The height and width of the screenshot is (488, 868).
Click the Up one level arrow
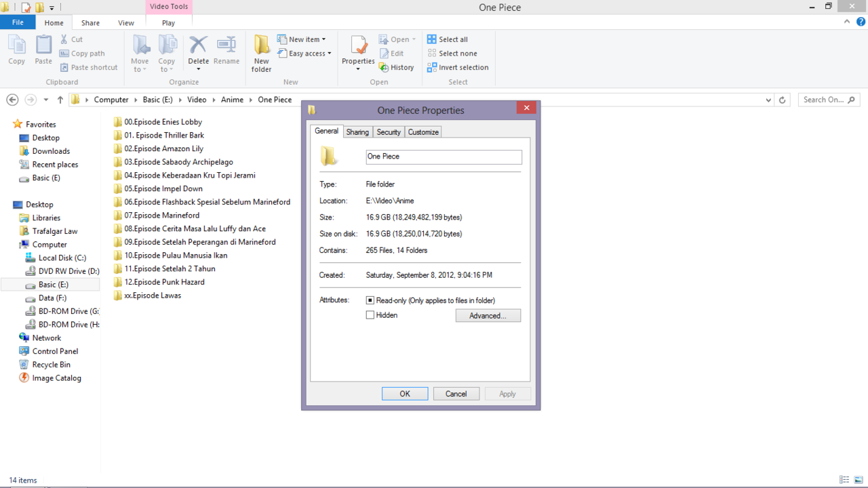60,100
